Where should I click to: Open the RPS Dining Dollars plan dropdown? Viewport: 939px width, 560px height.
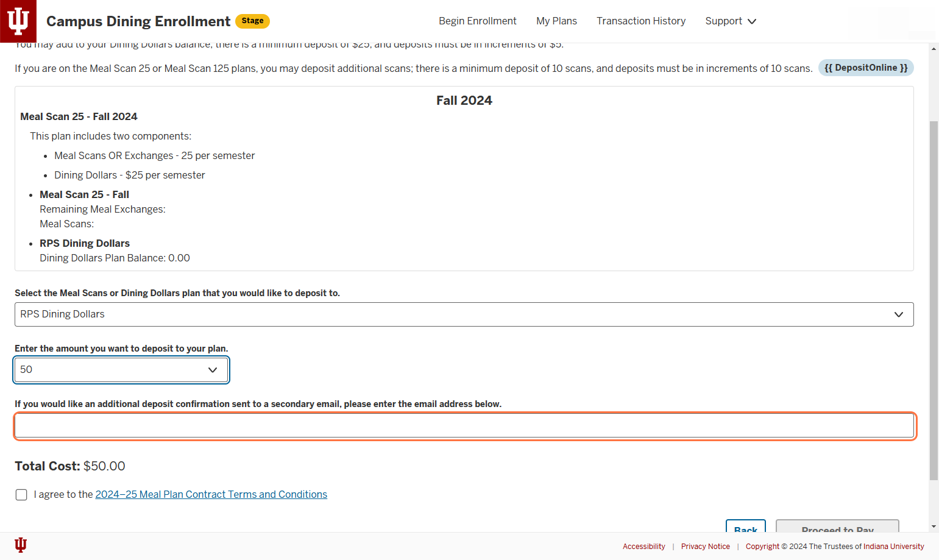pyautogui.click(x=464, y=314)
